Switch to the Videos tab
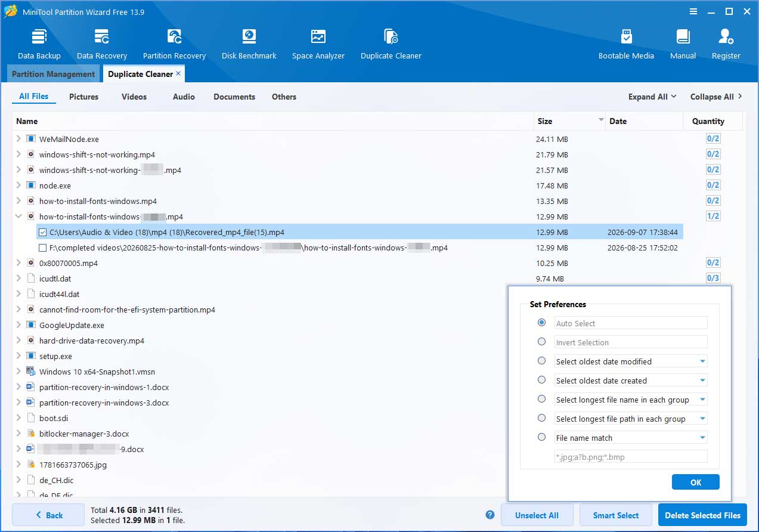 click(x=134, y=97)
